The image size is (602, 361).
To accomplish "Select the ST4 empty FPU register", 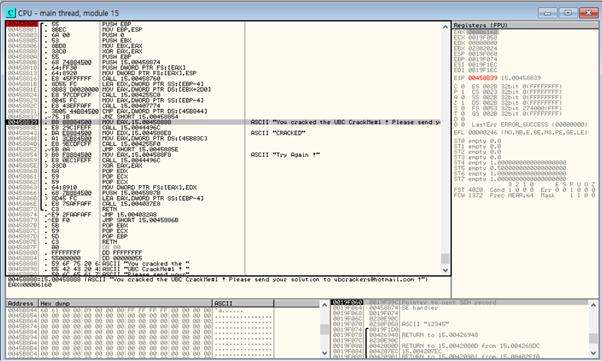I will tap(510, 163).
